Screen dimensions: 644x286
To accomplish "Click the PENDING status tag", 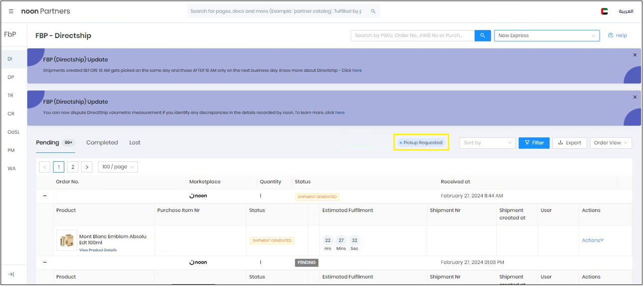I will click(x=307, y=263).
